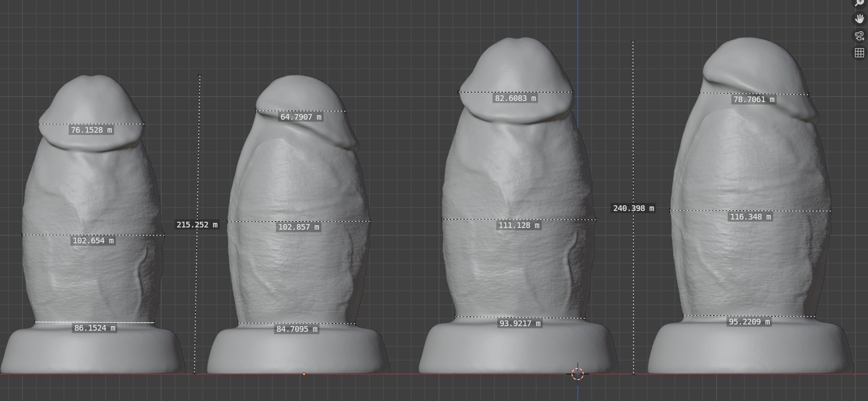The image size is (868, 401).
Task: Click the 111.128 m measurement label
Action: 519,226
